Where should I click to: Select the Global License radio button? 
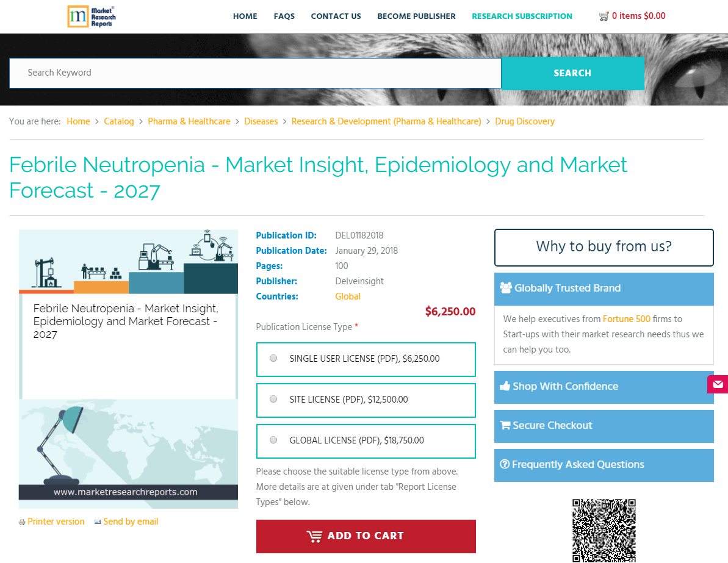(273, 440)
